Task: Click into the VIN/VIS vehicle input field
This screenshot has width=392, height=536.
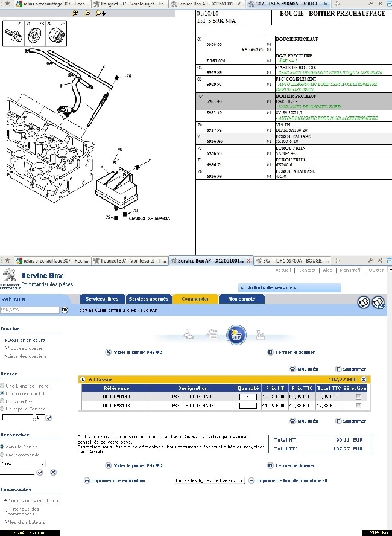Action: click(30, 310)
